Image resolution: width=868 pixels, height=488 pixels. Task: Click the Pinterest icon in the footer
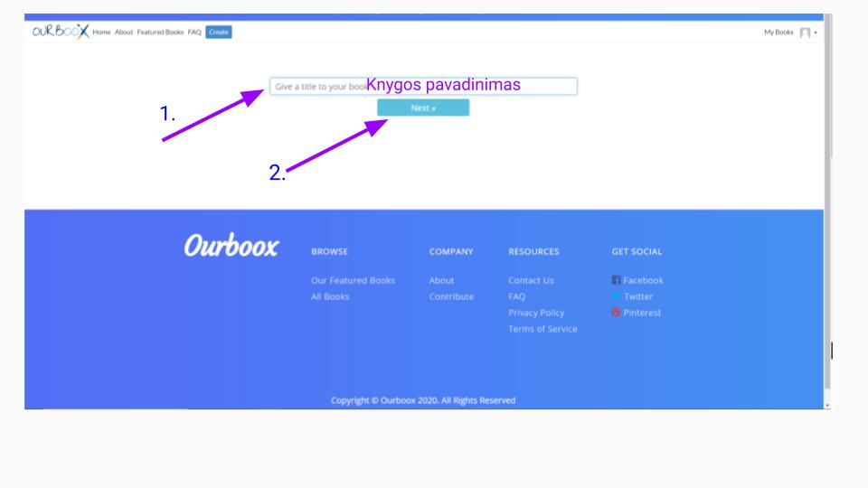click(x=617, y=313)
